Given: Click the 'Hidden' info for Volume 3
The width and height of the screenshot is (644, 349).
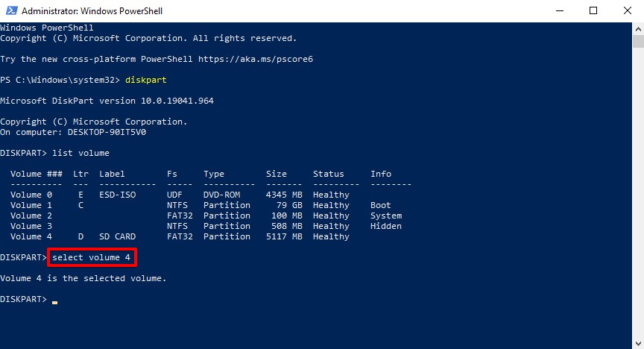Looking at the screenshot, I should coord(386,226).
